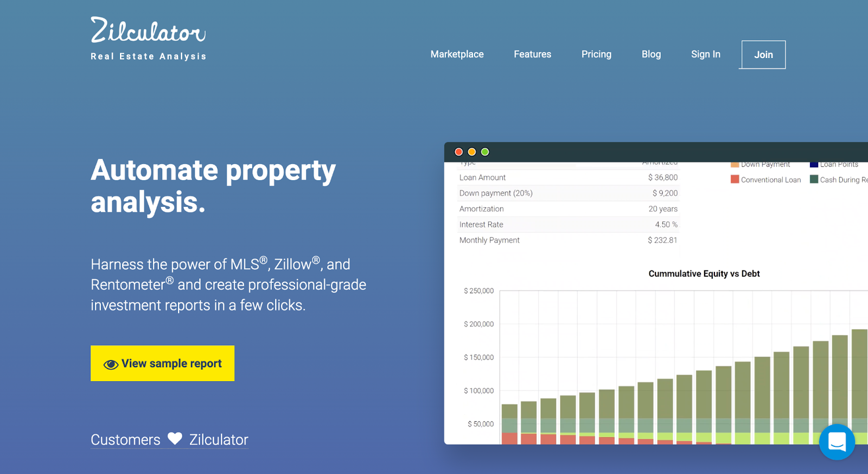
Task: Click the red dot in mock window
Action: pyautogui.click(x=458, y=152)
